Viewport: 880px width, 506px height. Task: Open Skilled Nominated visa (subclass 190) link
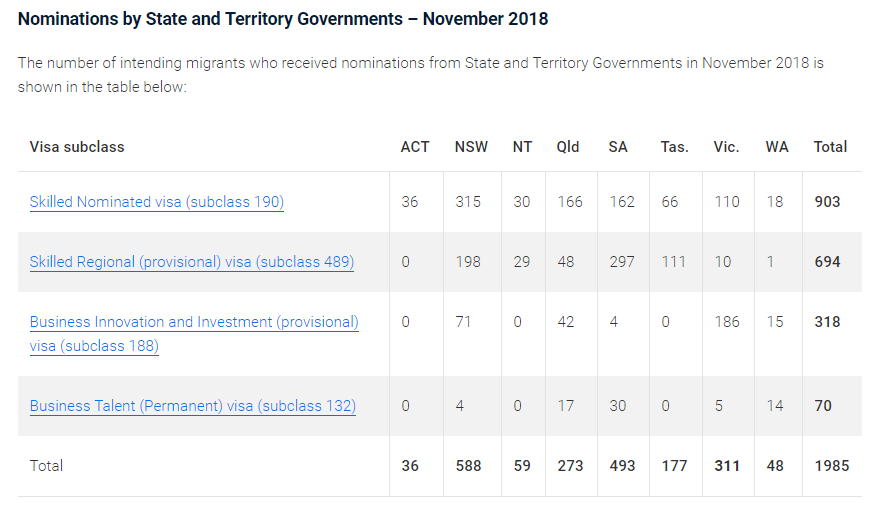pos(157,202)
